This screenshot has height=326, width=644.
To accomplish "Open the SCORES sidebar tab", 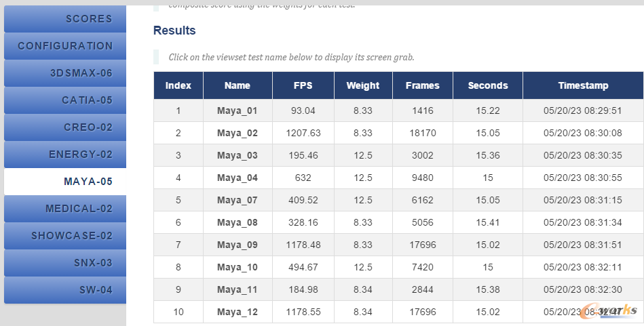I will point(65,19).
